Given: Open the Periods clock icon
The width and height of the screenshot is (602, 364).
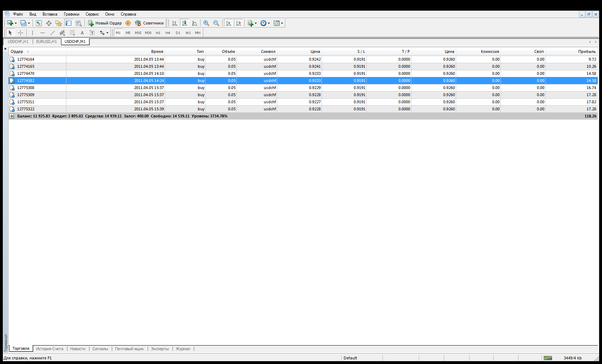Looking at the screenshot, I should [263, 23].
